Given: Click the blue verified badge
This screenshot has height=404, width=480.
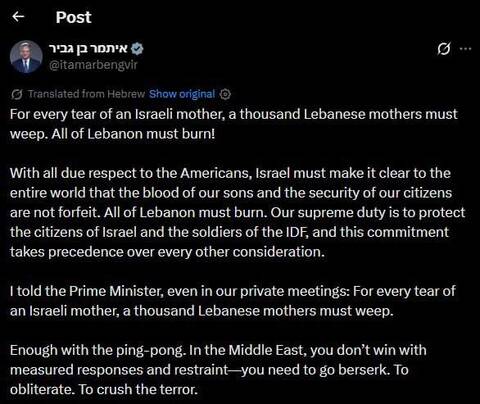Looking at the screenshot, I should pyautogui.click(x=137, y=49).
